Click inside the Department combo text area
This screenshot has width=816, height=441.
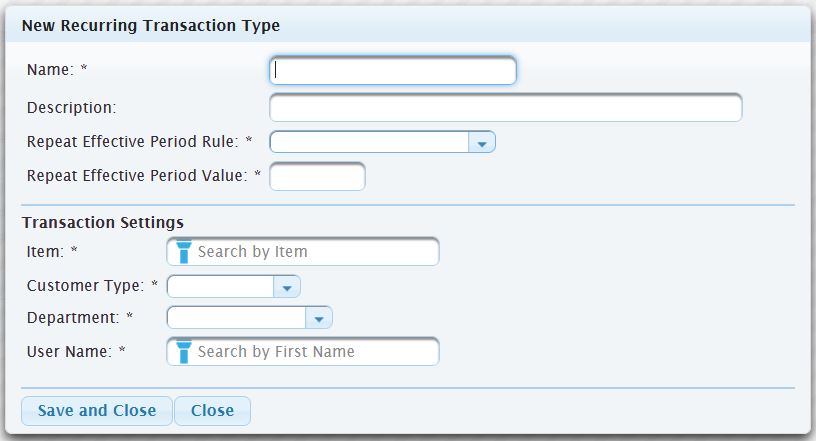tap(236, 318)
